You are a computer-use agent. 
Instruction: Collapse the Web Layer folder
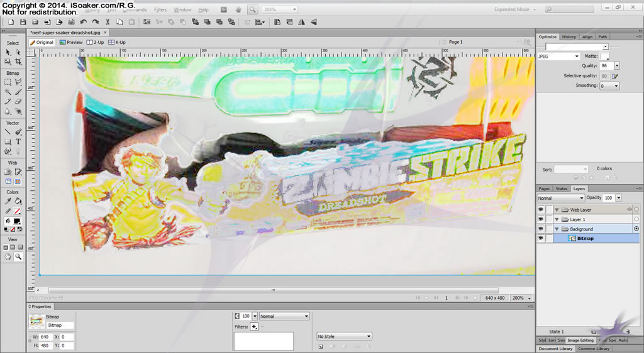click(557, 210)
